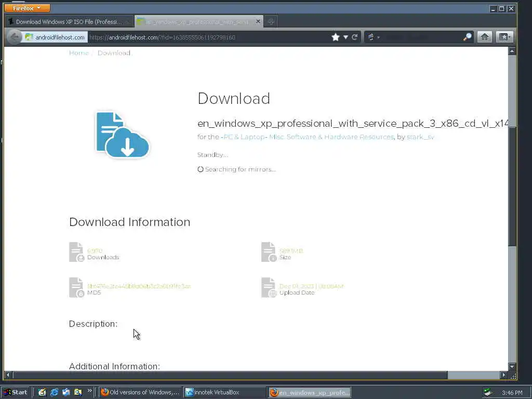Image resolution: width=532 pixels, height=399 pixels.
Task: Click the 3:46 PM taskbar clock
Action: click(512, 393)
